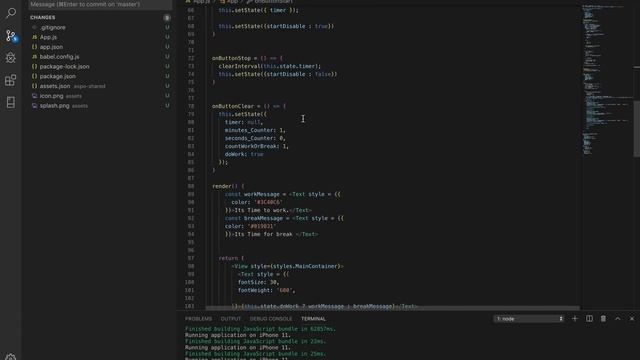Click the first 'Running application on iPhone 11.' line
This screenshot has height=360, width=640.
coord(238,335)
